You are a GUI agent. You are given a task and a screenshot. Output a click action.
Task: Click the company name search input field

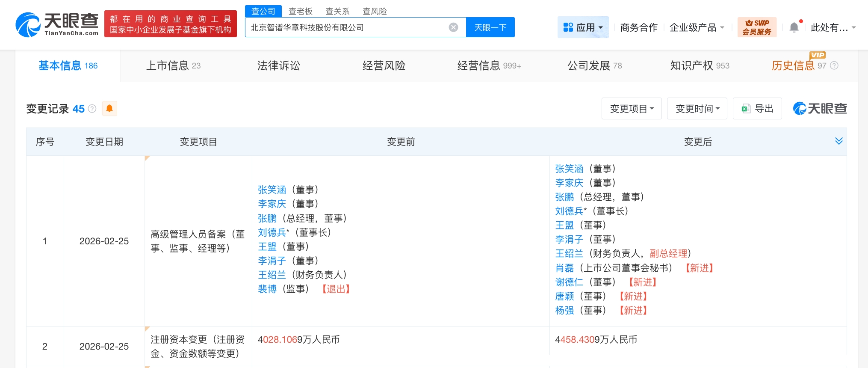click(x=346, y=27)
